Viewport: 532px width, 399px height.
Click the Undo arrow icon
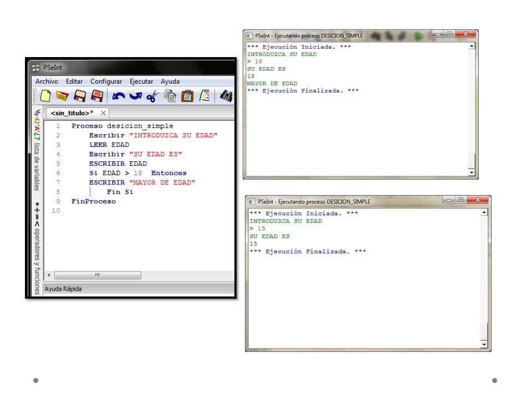point(119,96)
